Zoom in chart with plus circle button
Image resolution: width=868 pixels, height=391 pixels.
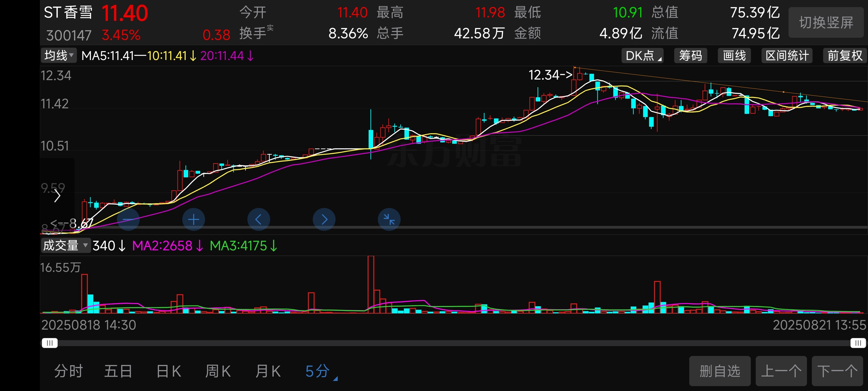click(193, 220)
